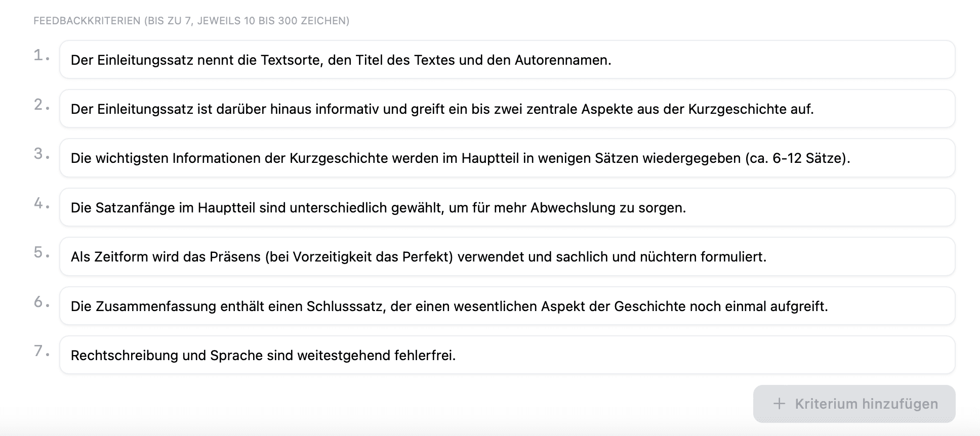Click the '(bei Vorzeitigkeit das Perfekt)' text
Screen dimensions: 980x436
pos(358,257)
